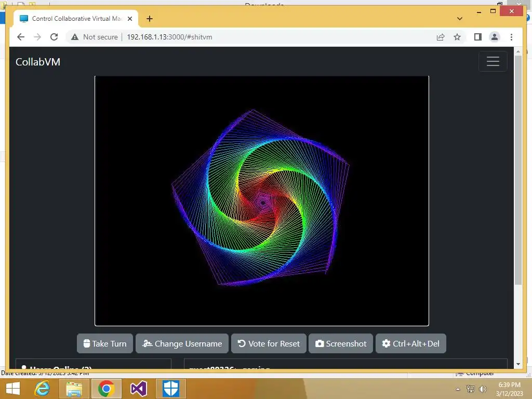Click the VM display showing the spiral
The image size is (532, 399).
262,201
